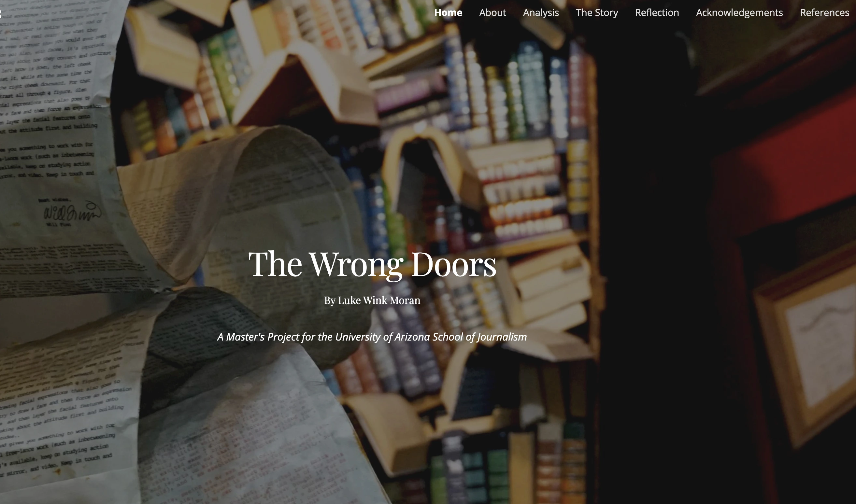Click the word Doors in the heading
This screenshot has height=504, width=856.
[453, 265]
